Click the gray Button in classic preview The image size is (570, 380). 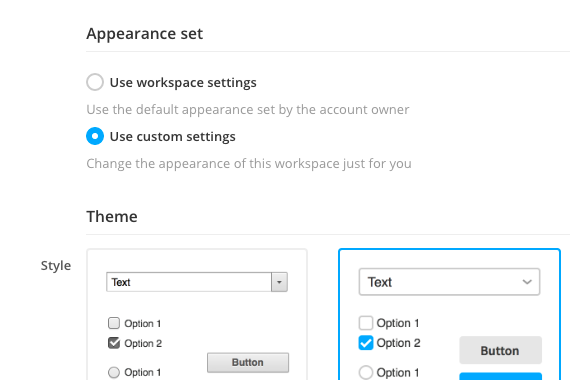pos(248,362)
